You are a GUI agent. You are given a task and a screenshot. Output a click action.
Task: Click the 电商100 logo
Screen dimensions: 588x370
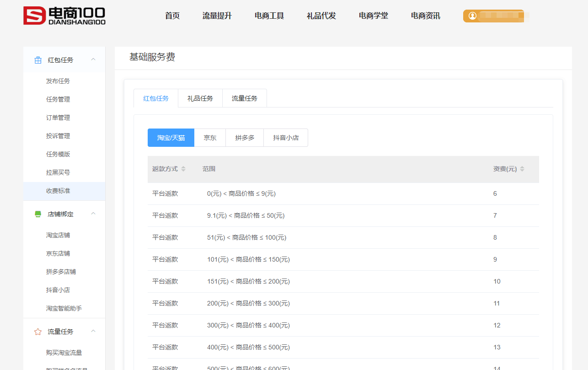pos(64,16)
